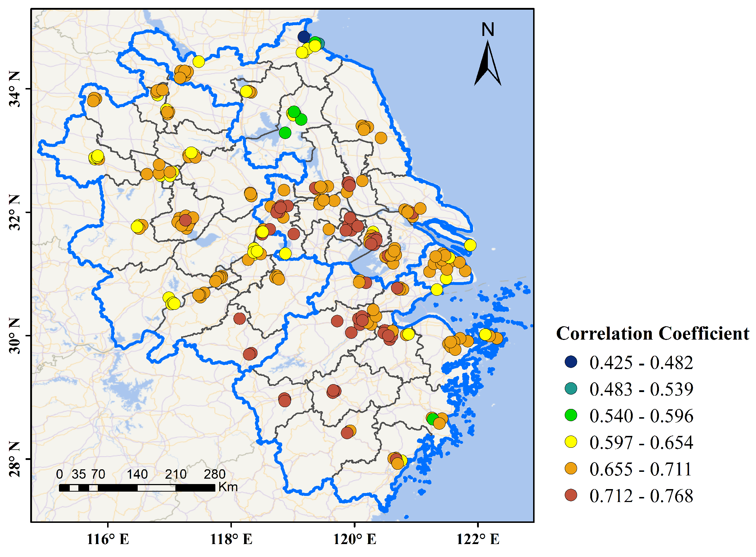Image resolution: width=756 pixels, height=557 pixels.
Task: Click the red-brown legend circle
Action: click(571, 495)
